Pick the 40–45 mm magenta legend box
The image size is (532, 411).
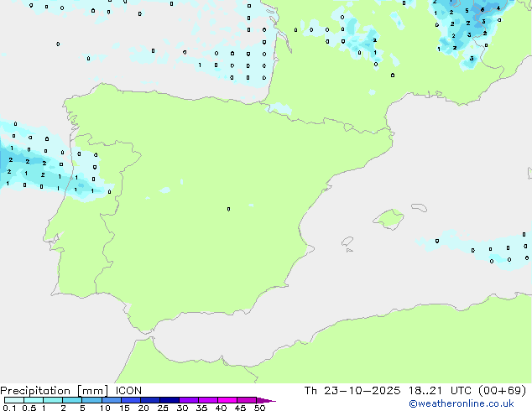(227, 400)
